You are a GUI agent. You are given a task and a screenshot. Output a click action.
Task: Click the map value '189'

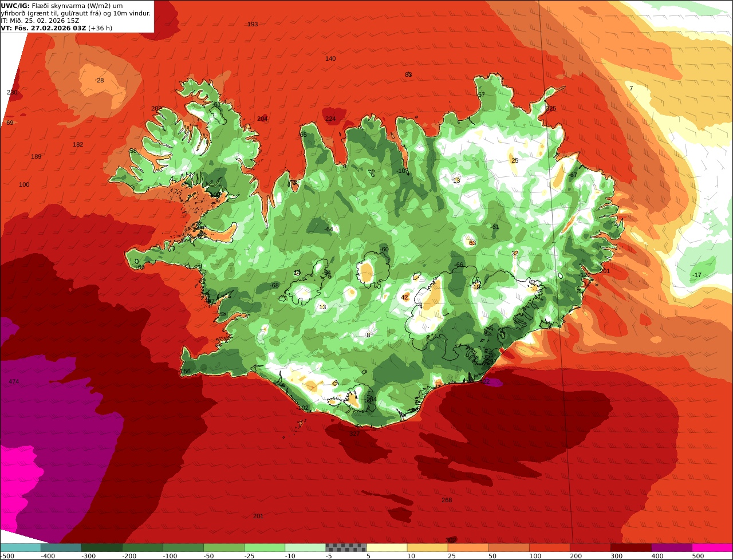(x=36, y=156)
